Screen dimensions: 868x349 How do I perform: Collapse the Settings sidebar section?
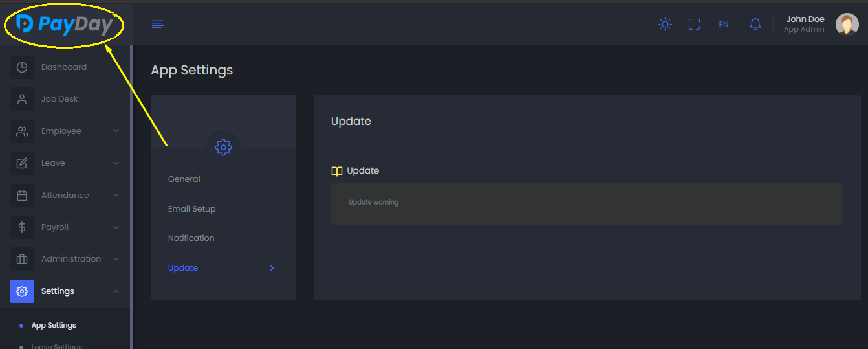116,291
